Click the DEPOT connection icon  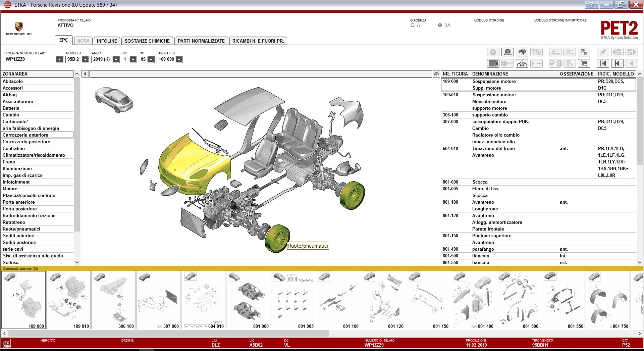[570, 52]
